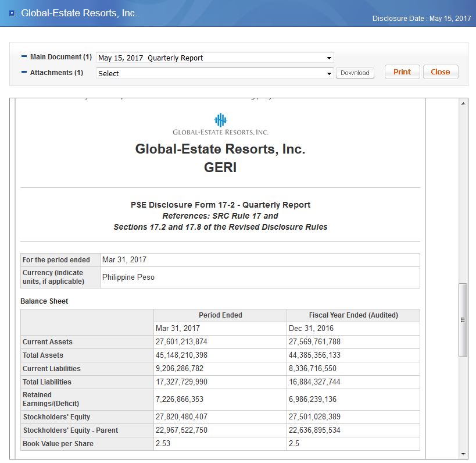Click the vertical scrollbar thumb
476x463 pixels.
[x=463, y=320]
